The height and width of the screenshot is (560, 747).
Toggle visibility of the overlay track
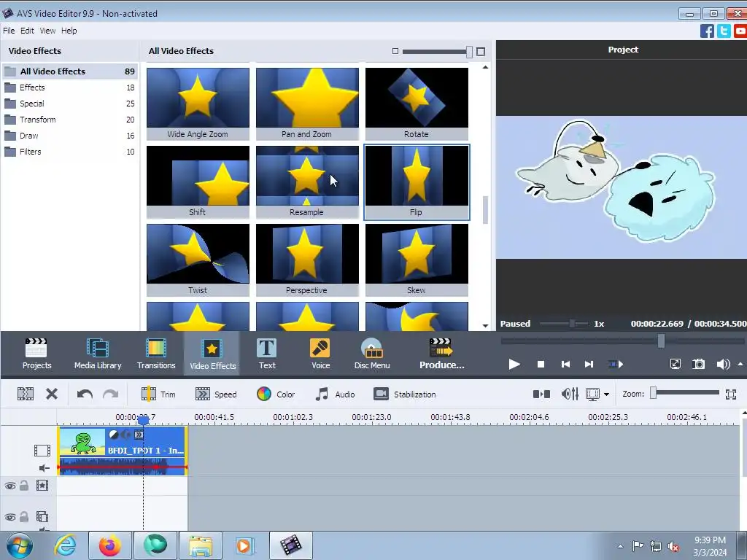point(10,517)
